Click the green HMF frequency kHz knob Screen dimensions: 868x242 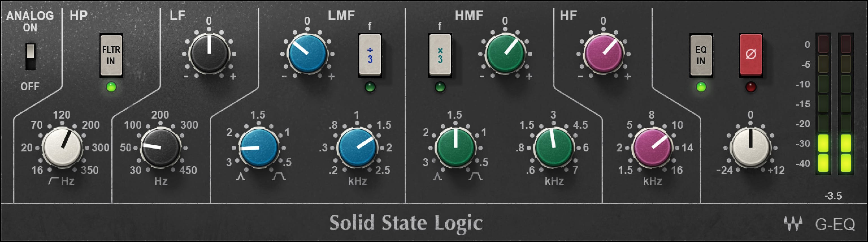click(x=554, y=147)
